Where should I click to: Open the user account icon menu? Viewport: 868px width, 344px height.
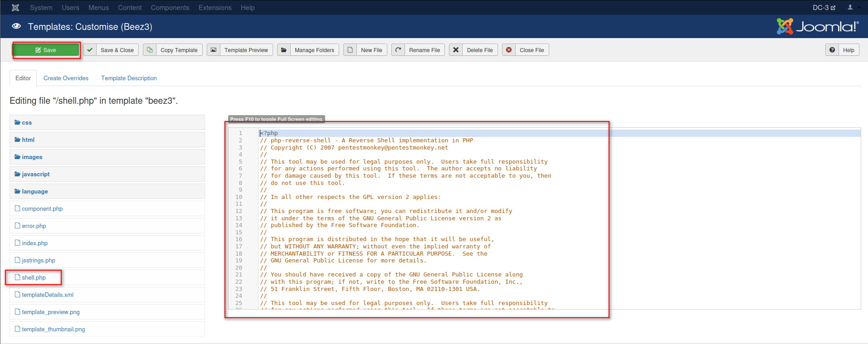tap(850, 7)
